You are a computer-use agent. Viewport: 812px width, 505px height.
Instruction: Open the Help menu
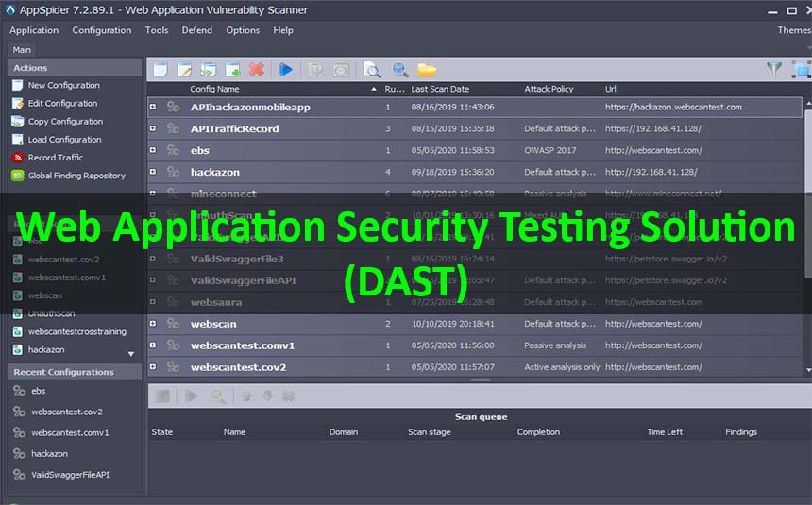coord(283,30)
